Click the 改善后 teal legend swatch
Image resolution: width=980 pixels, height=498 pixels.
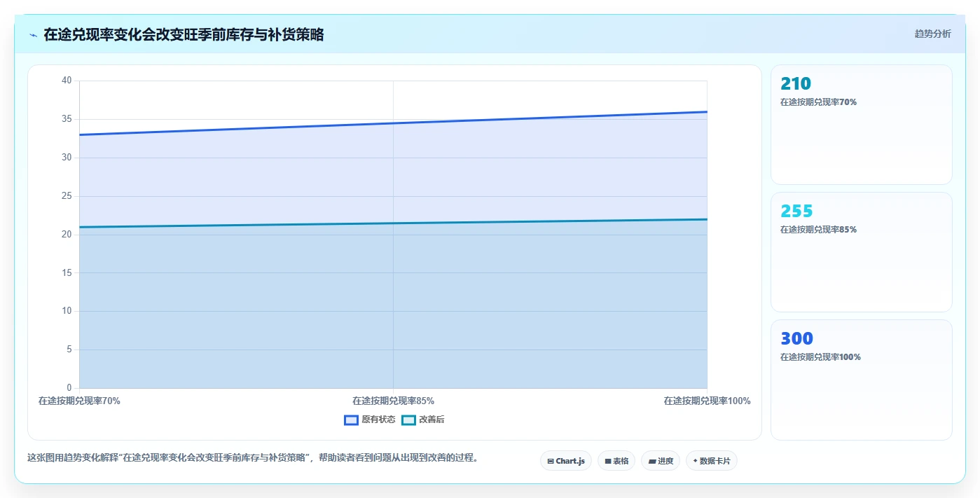[x=408, y=420]
